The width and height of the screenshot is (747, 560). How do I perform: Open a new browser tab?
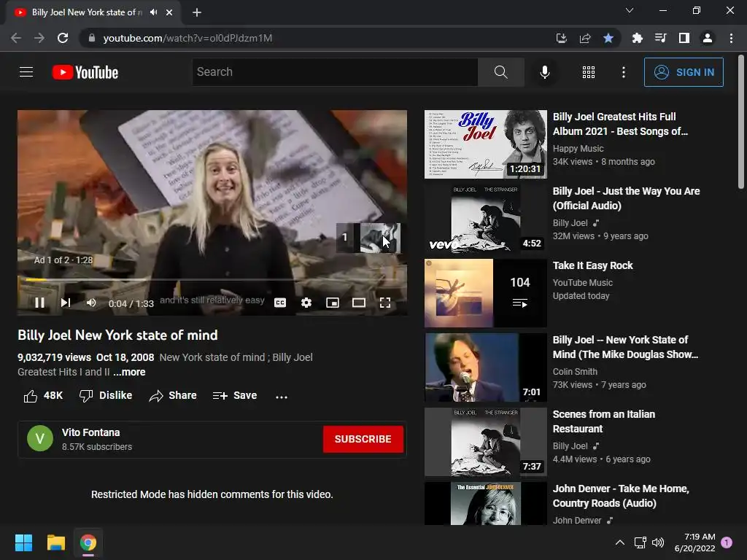coord(197,12)
